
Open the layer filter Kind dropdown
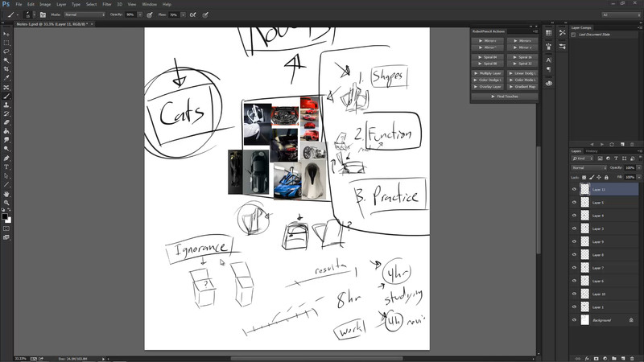tap(582, 158)
